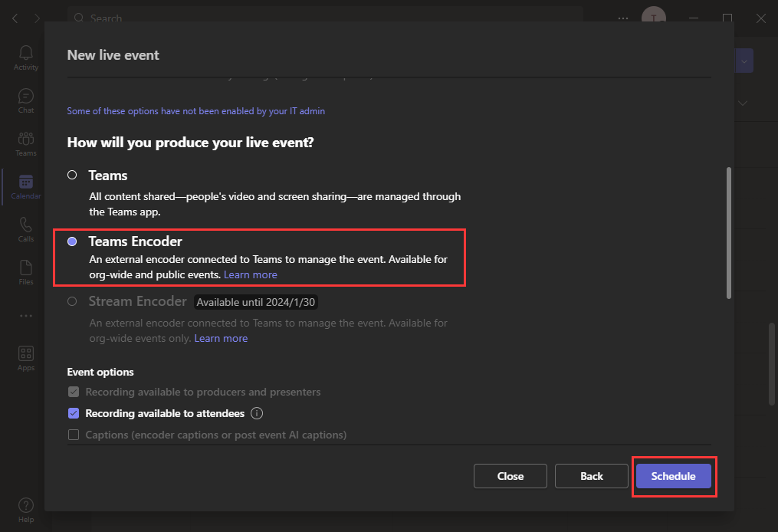Uncheck Recording available to attendees
This screenshot has height=532, width=778.
click(x=74, y=413)
